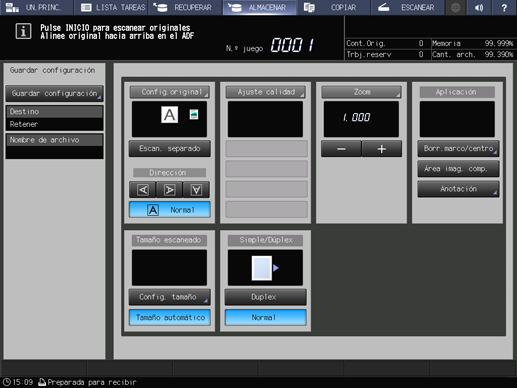Viewport: 517px width, 388px height.
Task: Open the UN. PRINC. main unit tab
Action: coord(36,7)
